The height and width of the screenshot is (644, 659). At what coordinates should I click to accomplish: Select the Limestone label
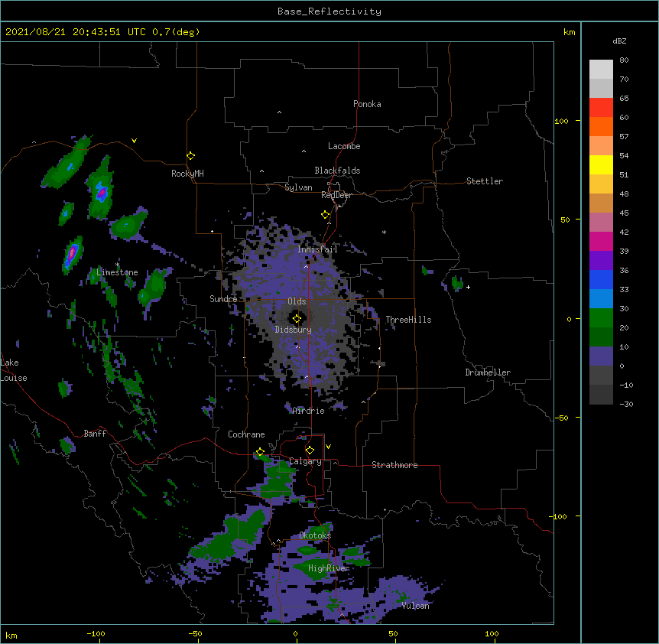click(117, 272)
